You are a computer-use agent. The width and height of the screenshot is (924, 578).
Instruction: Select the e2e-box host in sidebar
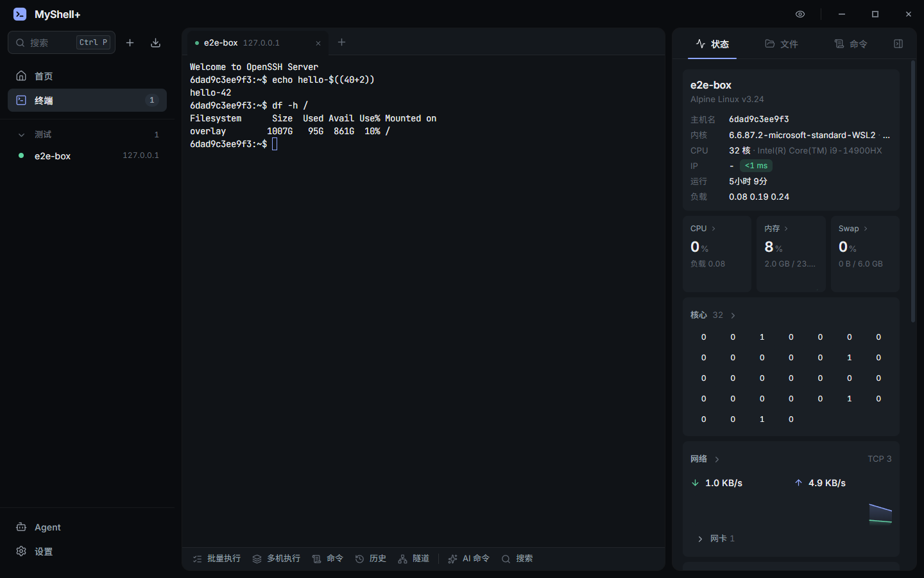[87, 155]
